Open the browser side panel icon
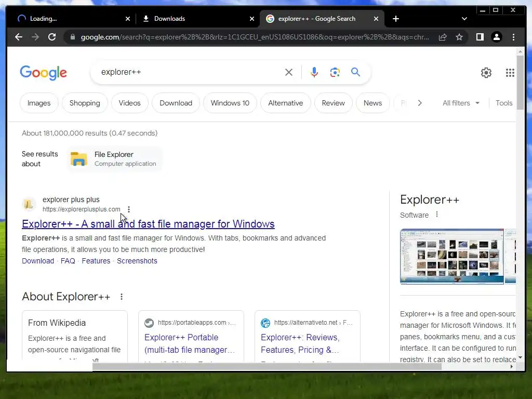The image size is (532, 399). pyautogui.click(x=480, y=37)
